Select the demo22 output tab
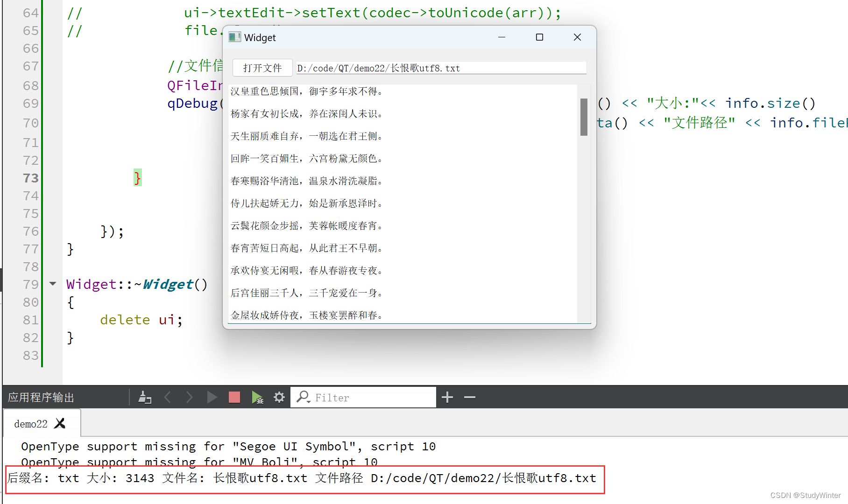 [30, 423]
